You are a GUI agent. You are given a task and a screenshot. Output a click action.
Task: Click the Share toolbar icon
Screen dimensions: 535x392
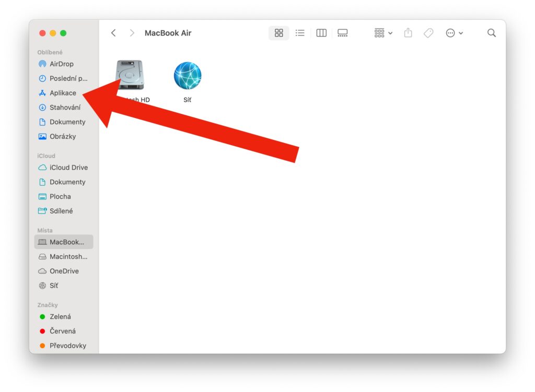click(x=408, y=33)
